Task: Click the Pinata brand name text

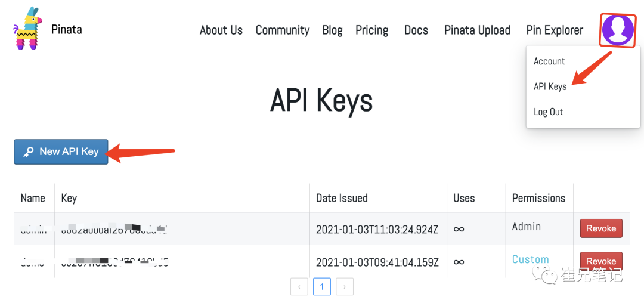Action: pyautogui.click(x=66, y=29)
